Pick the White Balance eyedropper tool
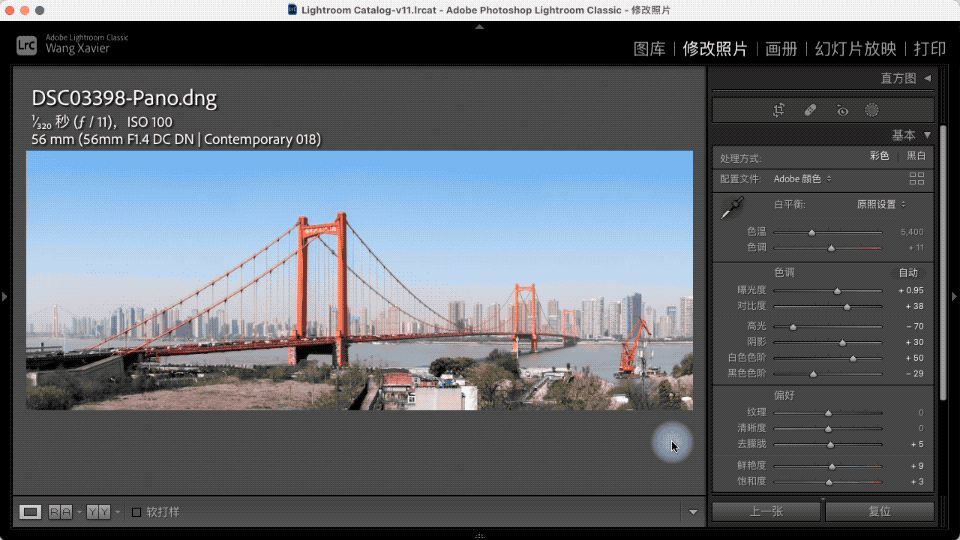 pos(733,208)
